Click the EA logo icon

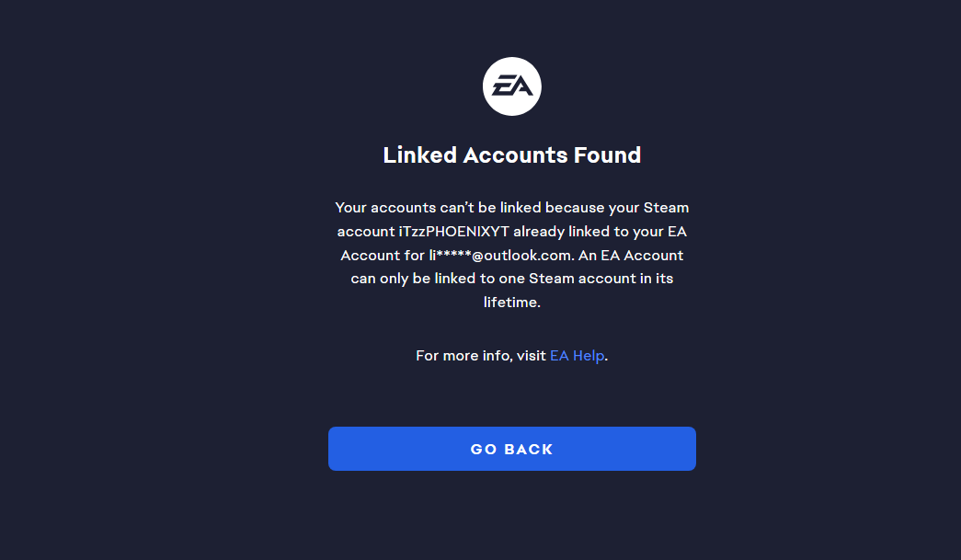(x=511, y=87)
